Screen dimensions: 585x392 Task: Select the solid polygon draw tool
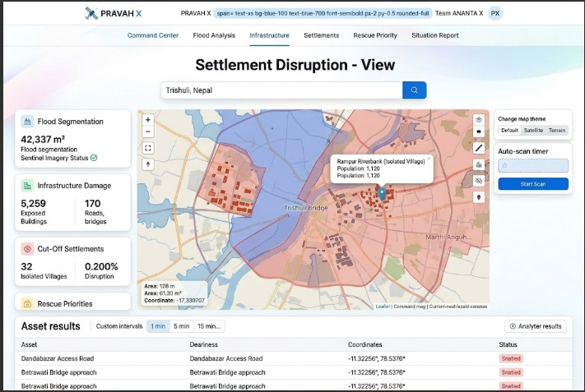[479, 131]
